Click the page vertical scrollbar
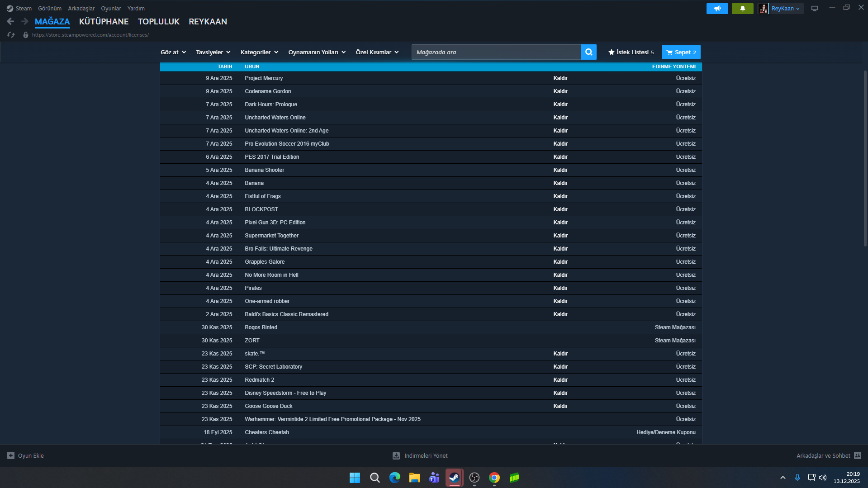 point(865,158)
